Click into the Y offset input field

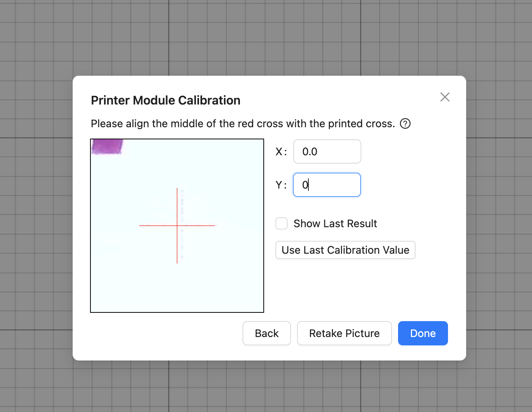coord(327,185)
